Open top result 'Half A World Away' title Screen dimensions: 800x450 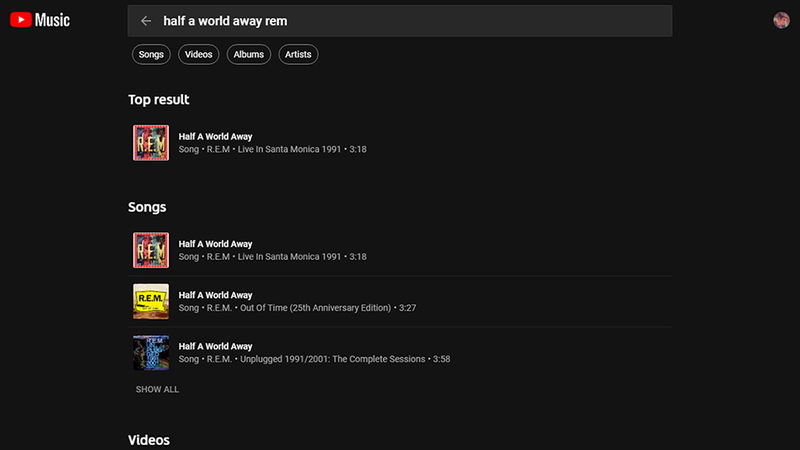(215, 137)
